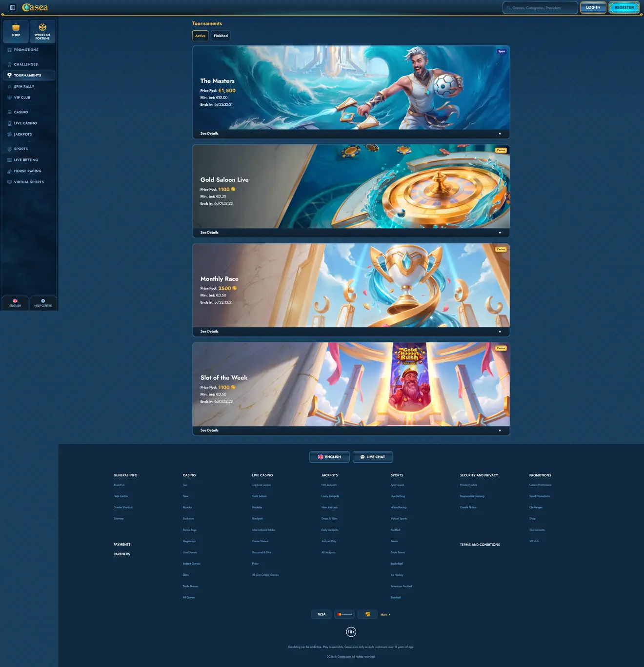Expand See Details arrow for Slot of the Week
The height and width of the screenshot is (667, 644).
(x=500, y=431)
